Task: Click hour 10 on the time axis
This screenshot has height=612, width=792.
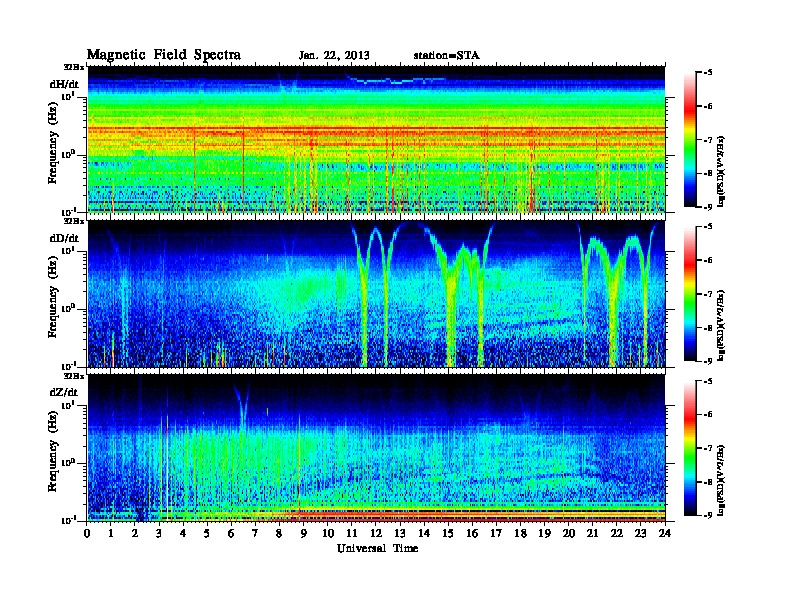Action: (x=328, y=533)
